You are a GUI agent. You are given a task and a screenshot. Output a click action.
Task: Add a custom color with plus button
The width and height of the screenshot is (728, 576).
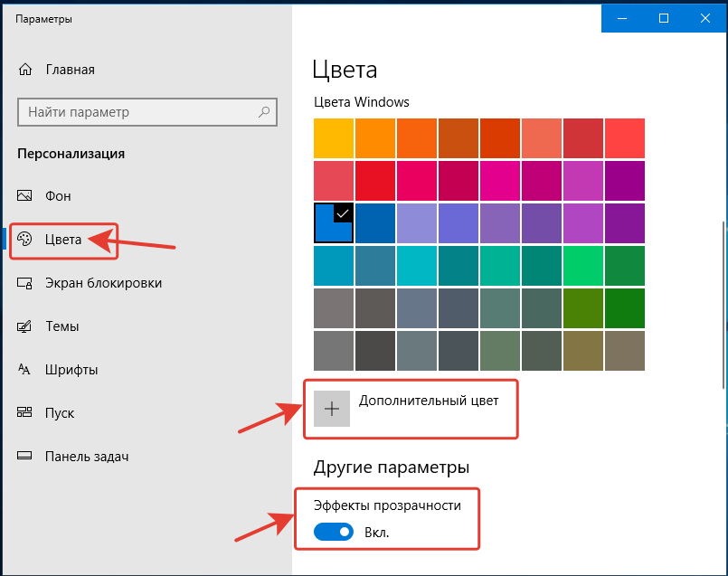tap(332, 409)
